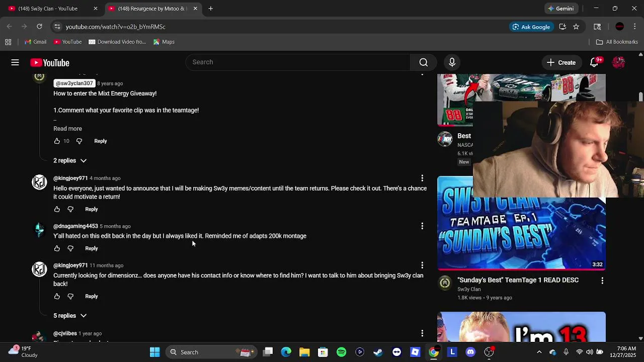Select the Resurgence by Mixtoo tab
The width and height of the screenshot is (644, 362).
click(x=153, y=9)
